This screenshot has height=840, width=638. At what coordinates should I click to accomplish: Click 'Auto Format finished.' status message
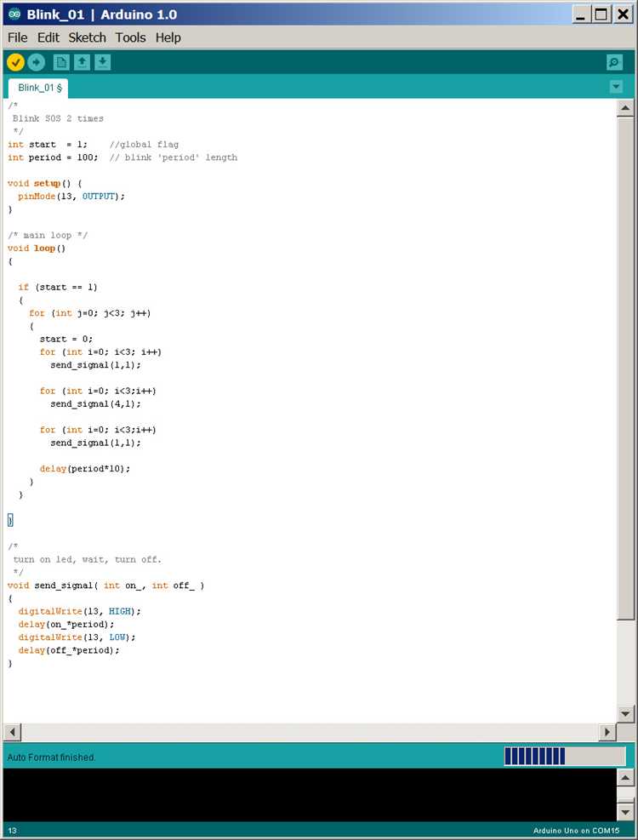[x=51, y=757]
